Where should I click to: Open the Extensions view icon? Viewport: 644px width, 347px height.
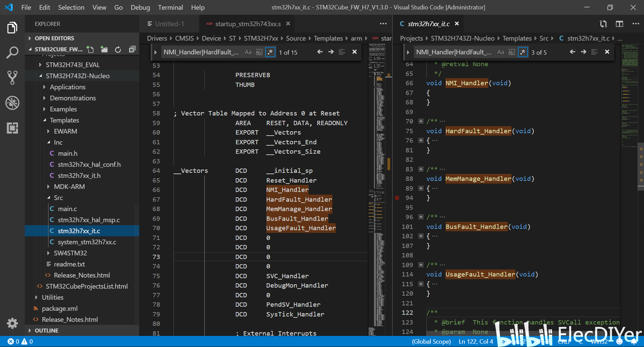[12, 128]
